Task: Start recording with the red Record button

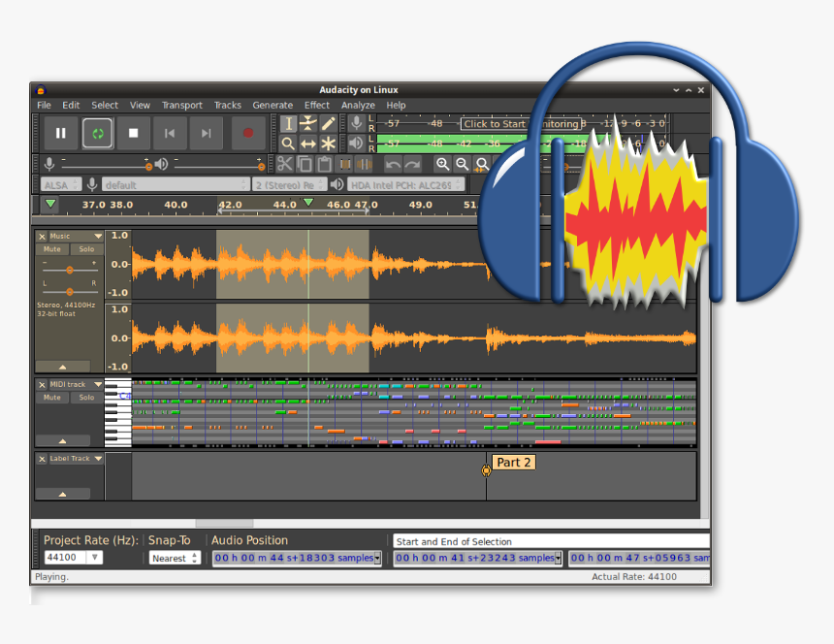Action: coord(248,133)
